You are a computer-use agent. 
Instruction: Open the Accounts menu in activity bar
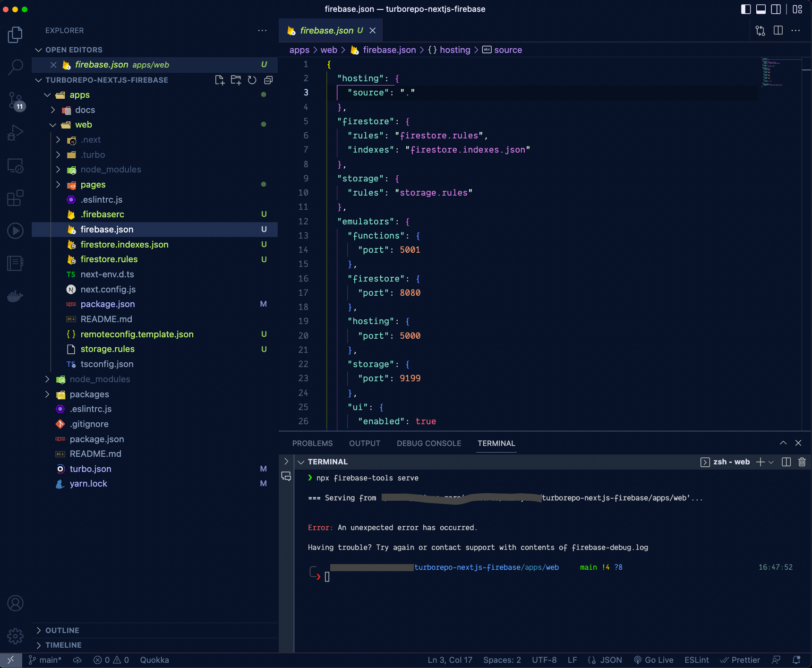(x=15, y=603)
